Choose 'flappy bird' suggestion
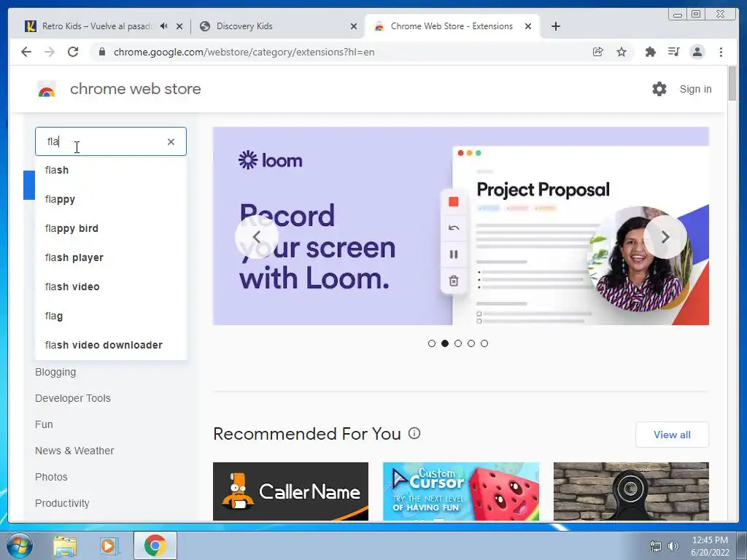This screenshot has width=747, height=560. [x=111, y=228]
